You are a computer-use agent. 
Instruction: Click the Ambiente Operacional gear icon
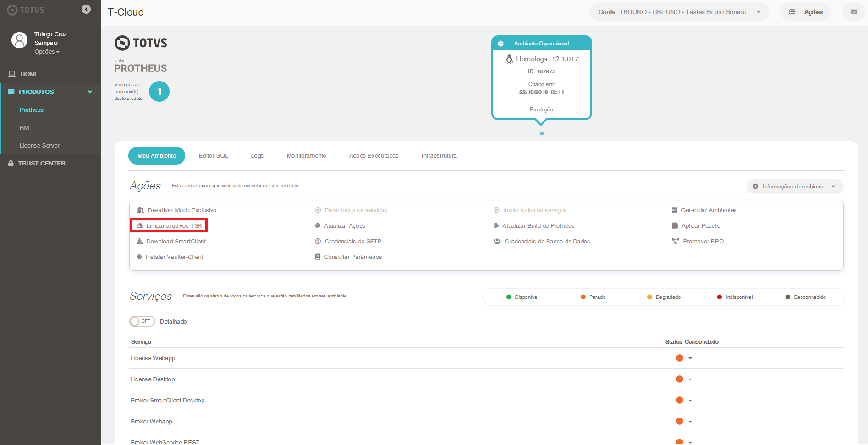pyautogui.click(x=500, y=44)
